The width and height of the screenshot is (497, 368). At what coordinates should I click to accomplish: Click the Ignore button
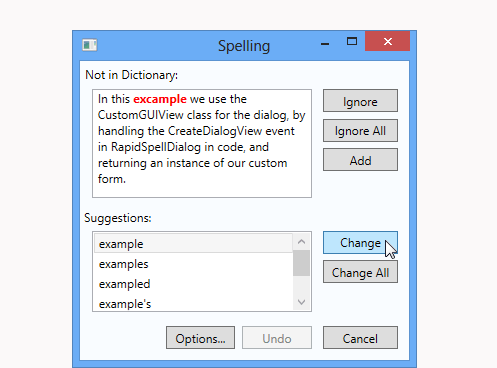click(360, 101)
